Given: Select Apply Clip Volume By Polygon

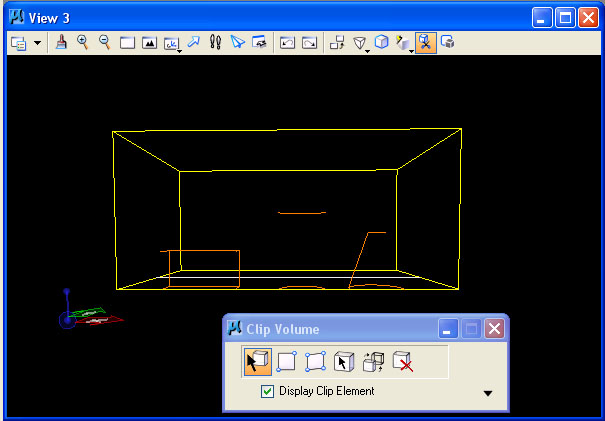Looking at the screenshot, I should point(315,362).
